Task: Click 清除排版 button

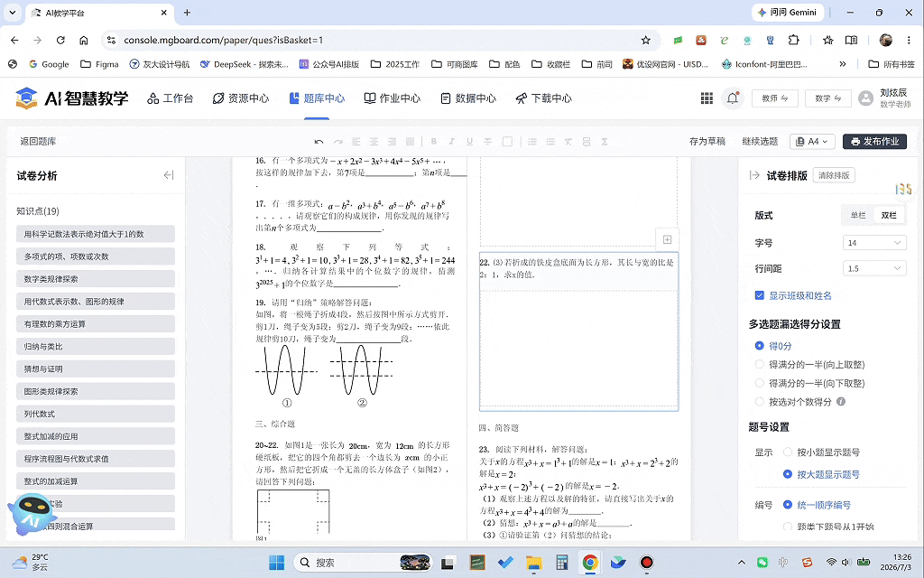Action: click(x=834, y=175)
